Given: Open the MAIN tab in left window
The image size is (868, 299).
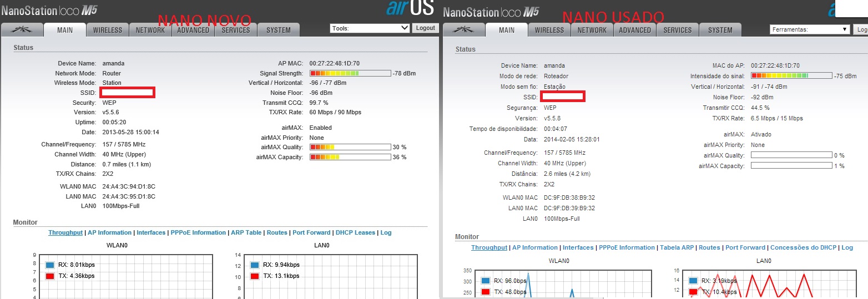Looking at the screenshot, I should (65, 30).
